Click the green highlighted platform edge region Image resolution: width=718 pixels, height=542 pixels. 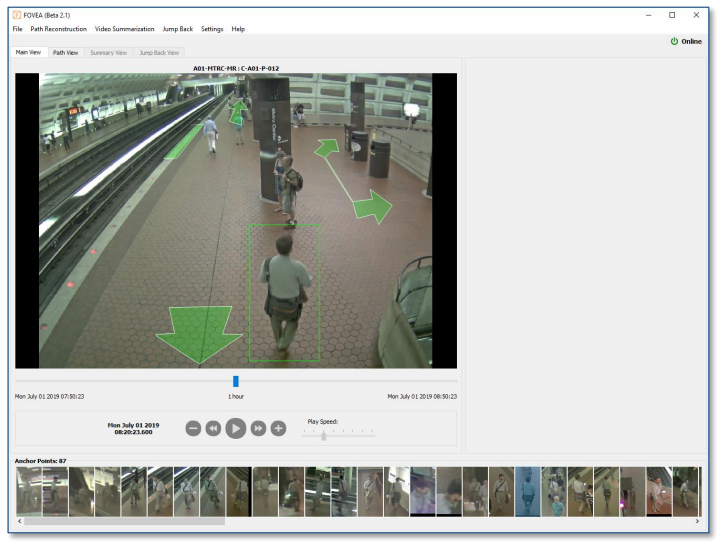pyautogui.click(x=183, y=142)
